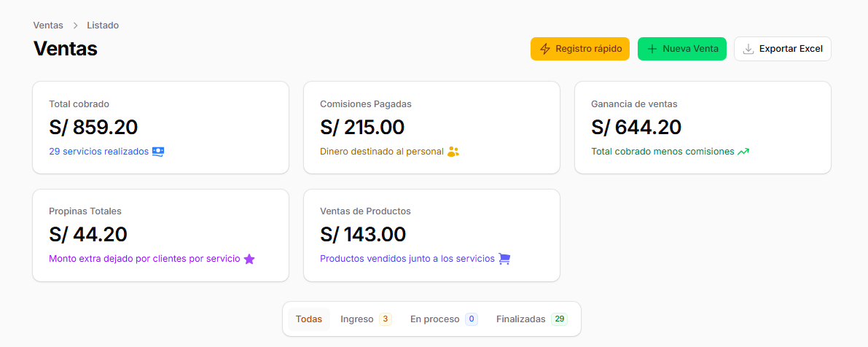
Task: Click the S/ 215.00 comisiones amount
Action: click(362, 128)
